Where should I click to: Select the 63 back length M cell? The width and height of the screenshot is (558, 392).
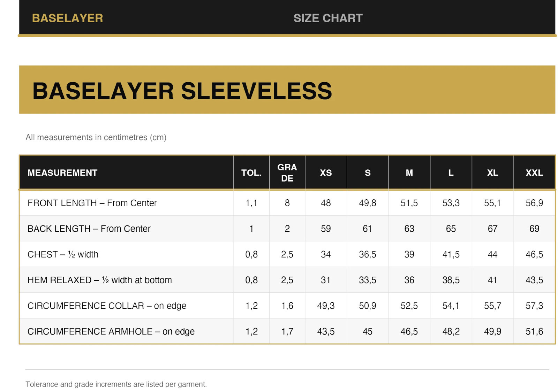(x=409, y=229)
